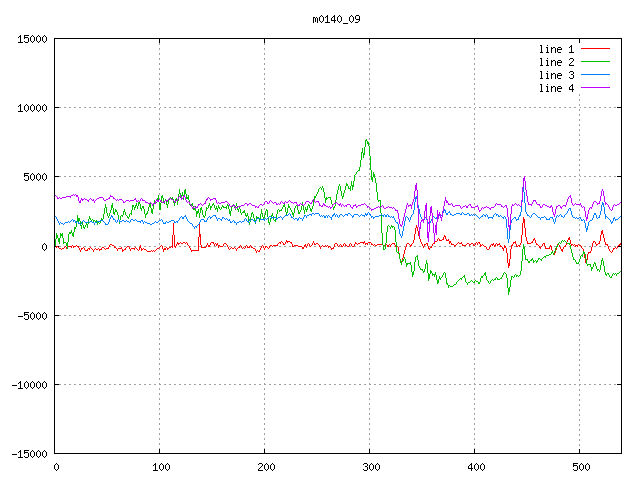Click the blue line 3 legend sample
Image resolution: width=640 pixels, height=480 pixels.
pyautogui.click(x=595, y=75)
